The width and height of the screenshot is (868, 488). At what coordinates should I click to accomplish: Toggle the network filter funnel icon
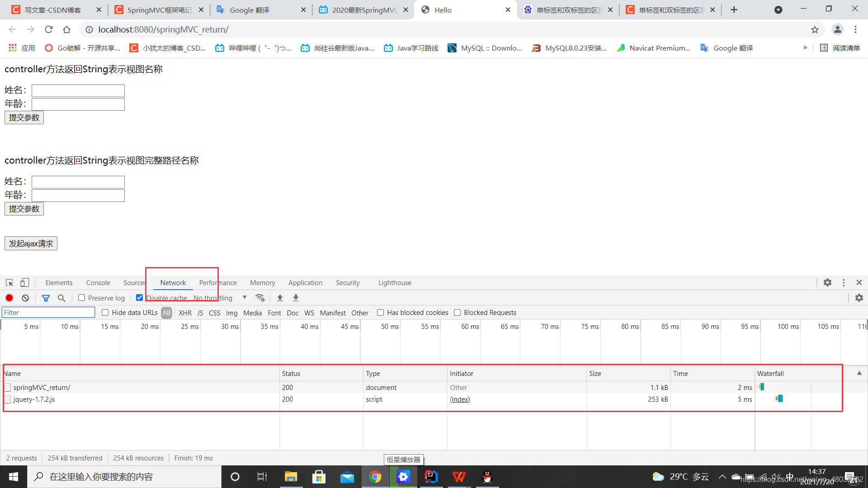46,298
